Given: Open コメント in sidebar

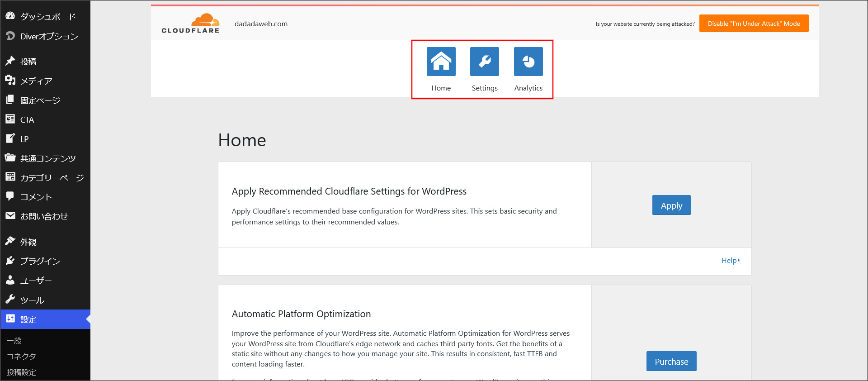Looking at the screenshot, I should [45, 197].
